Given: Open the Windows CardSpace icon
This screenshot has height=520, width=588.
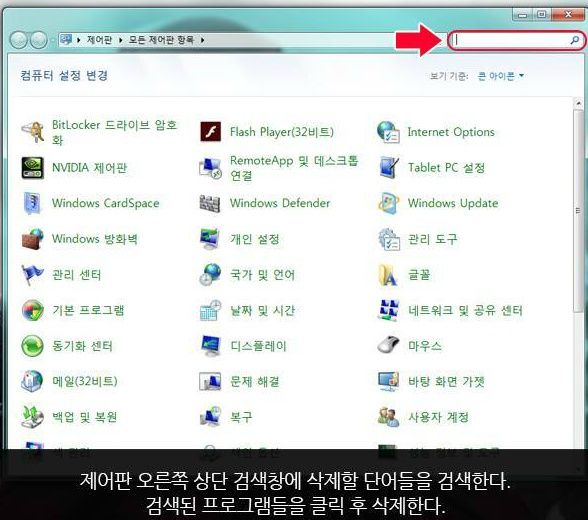Looking at the screenshot, I should 33,203.
